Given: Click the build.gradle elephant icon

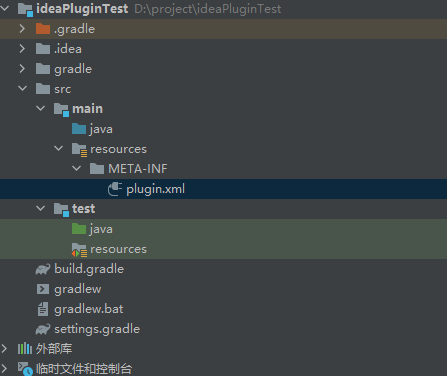Looking at the screenshot, I should [x=43, y=269].
